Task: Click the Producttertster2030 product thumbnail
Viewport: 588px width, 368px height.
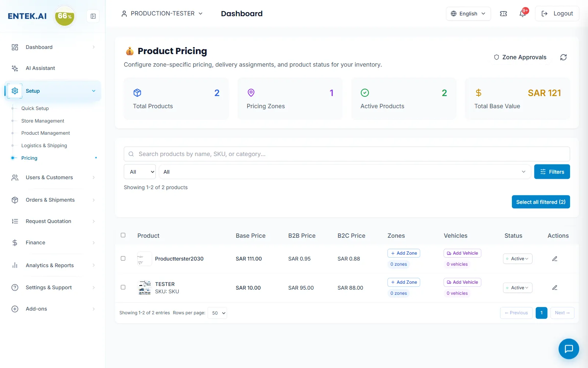Action: tap(144, 259)
